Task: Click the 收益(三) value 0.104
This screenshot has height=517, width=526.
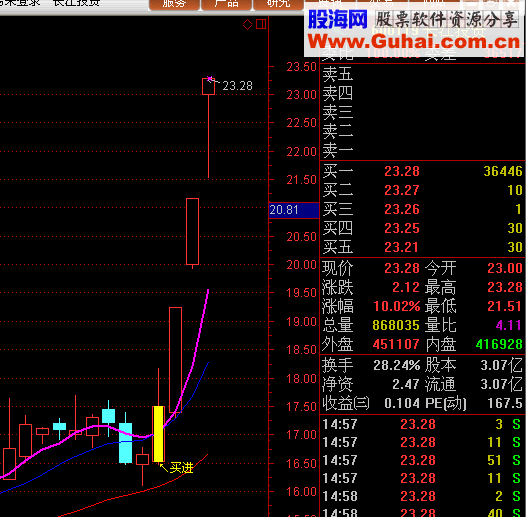Action: 402,403
